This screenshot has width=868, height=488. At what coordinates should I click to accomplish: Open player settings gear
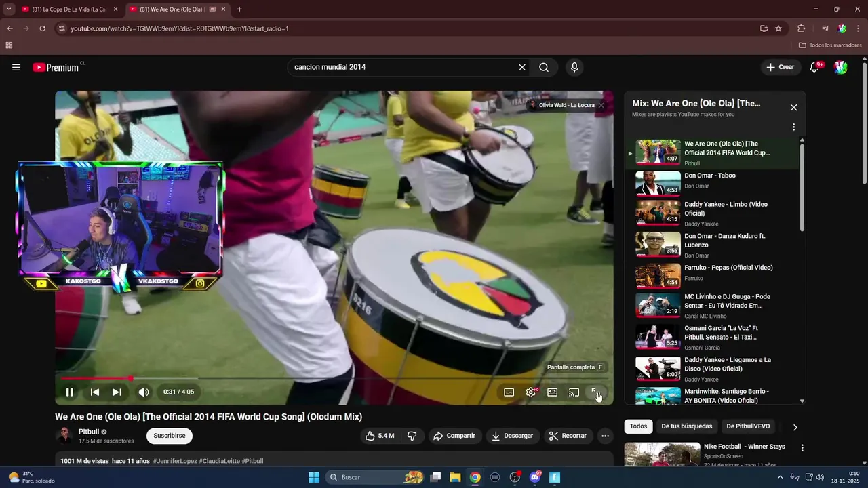click(x=531, y=392)
